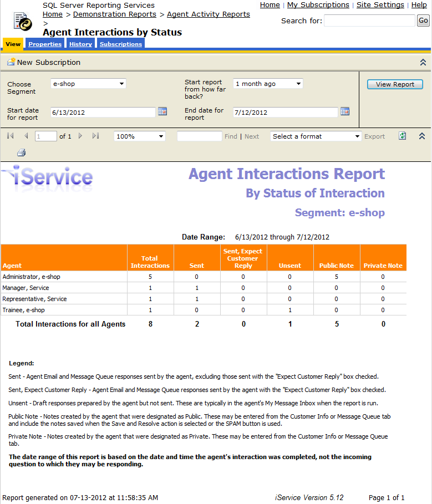Go to first page of report

point(11,136)
